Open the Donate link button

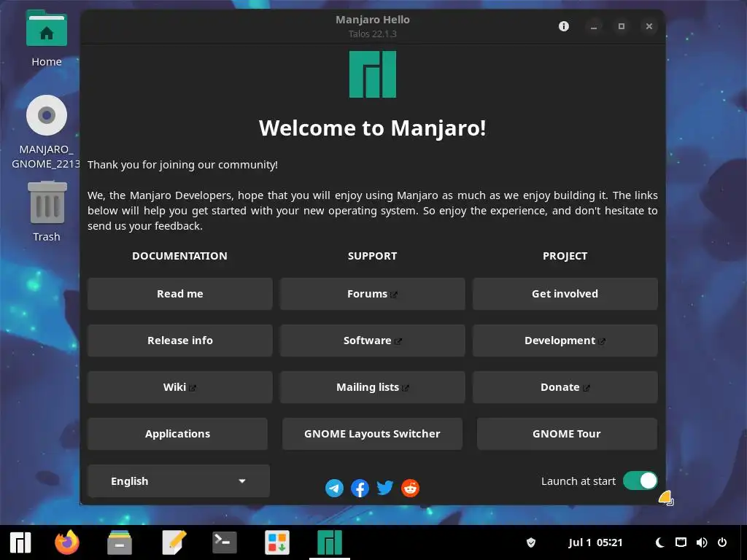pyautogui.click(x=565, y=387)
